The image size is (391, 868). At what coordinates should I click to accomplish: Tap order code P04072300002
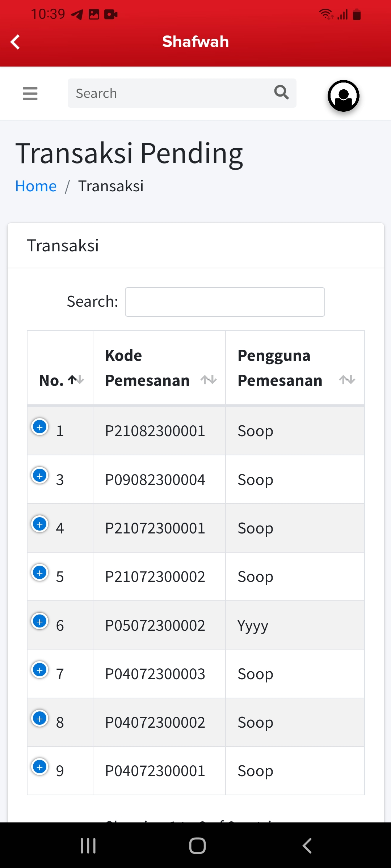(x=155, y=723)
